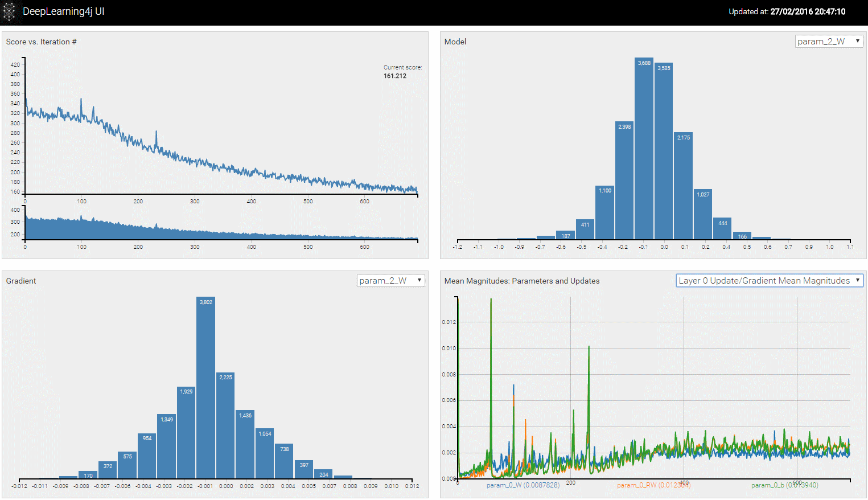This screenshot has width=868, height=500.
Task: Click the filled overview chart below the score plot
Action: (221, 230)
